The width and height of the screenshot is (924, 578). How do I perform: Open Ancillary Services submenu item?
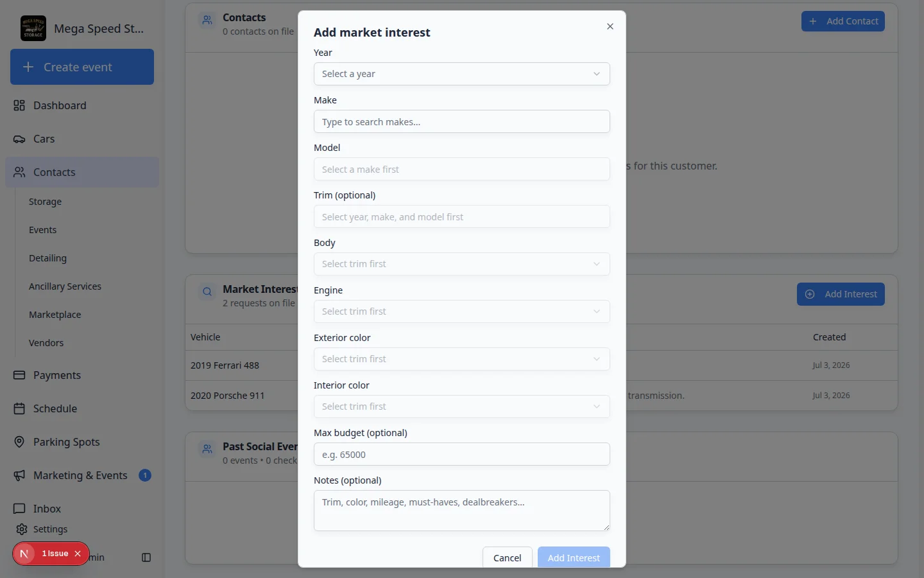tap(65, 286)
